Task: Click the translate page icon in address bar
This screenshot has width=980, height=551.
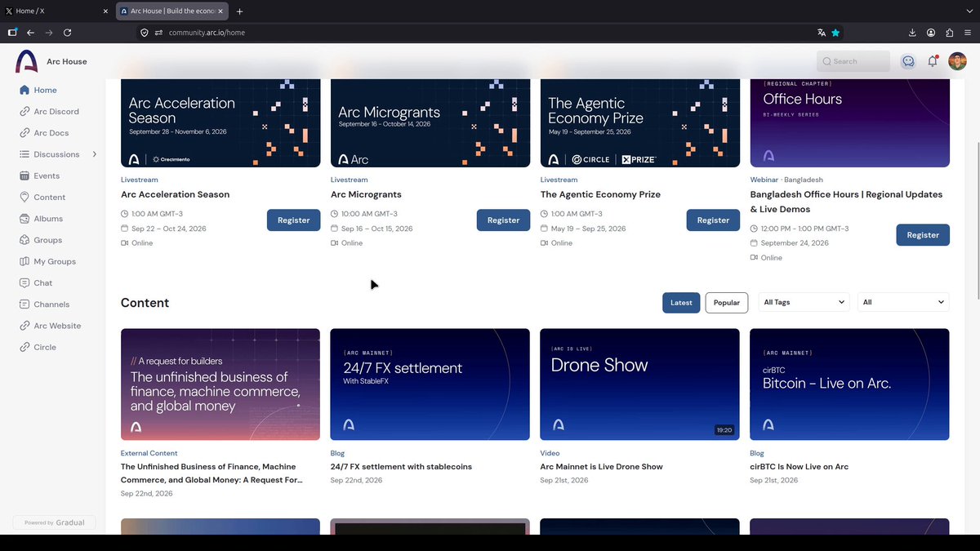Action: pos(822,33)
